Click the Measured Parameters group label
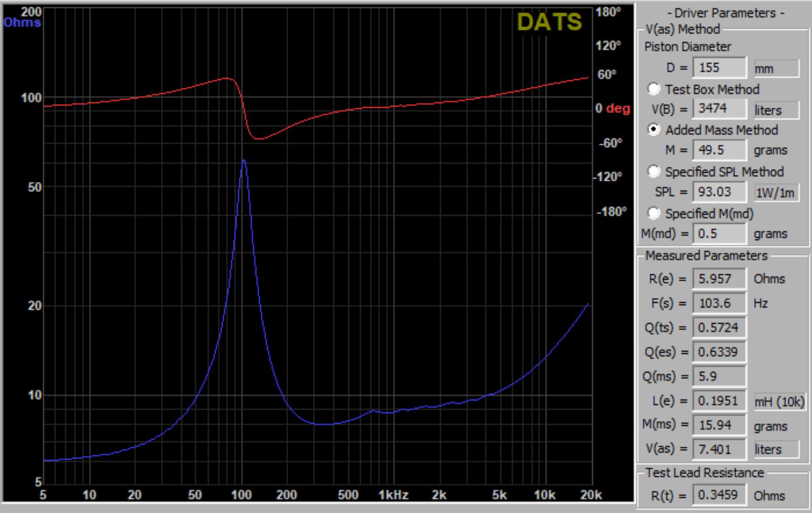 [x=707, y=256]
